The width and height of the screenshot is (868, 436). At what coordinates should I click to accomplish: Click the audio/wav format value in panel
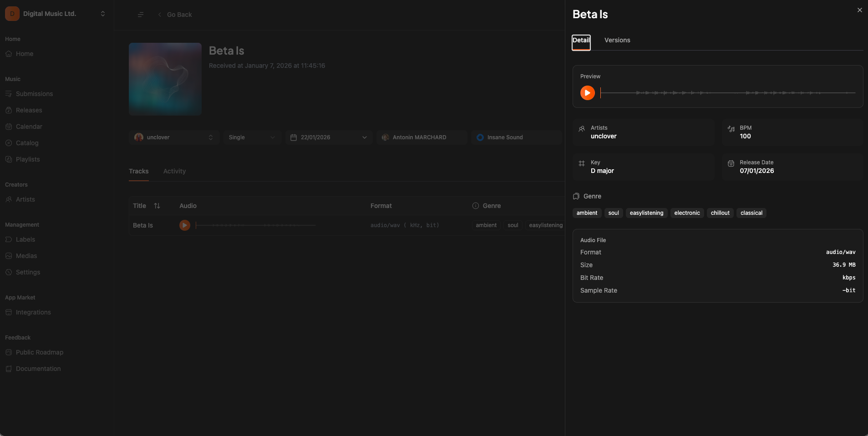(841, 252)
